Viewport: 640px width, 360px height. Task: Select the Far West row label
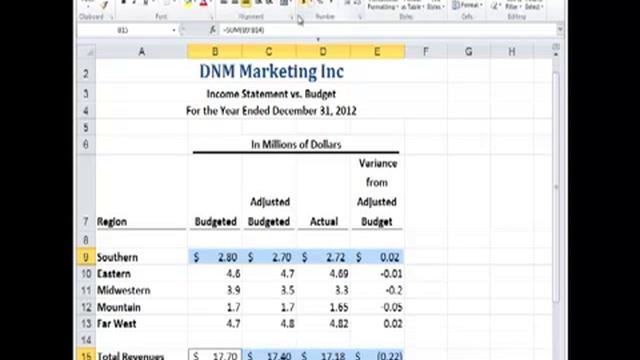(x=116, y=324)
